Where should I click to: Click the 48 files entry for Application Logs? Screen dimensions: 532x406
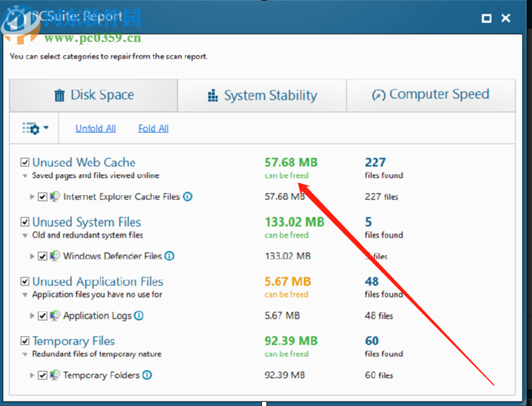[379, 316]
